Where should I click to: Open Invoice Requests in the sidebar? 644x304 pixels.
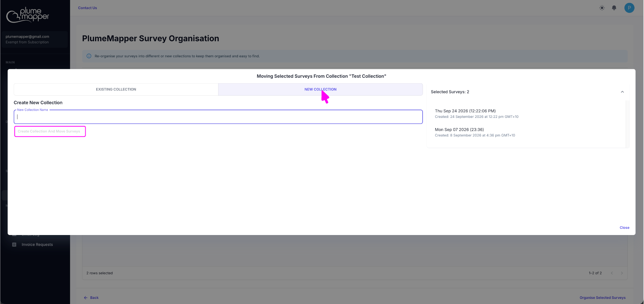pyautogui.click(x=37, y=245)
